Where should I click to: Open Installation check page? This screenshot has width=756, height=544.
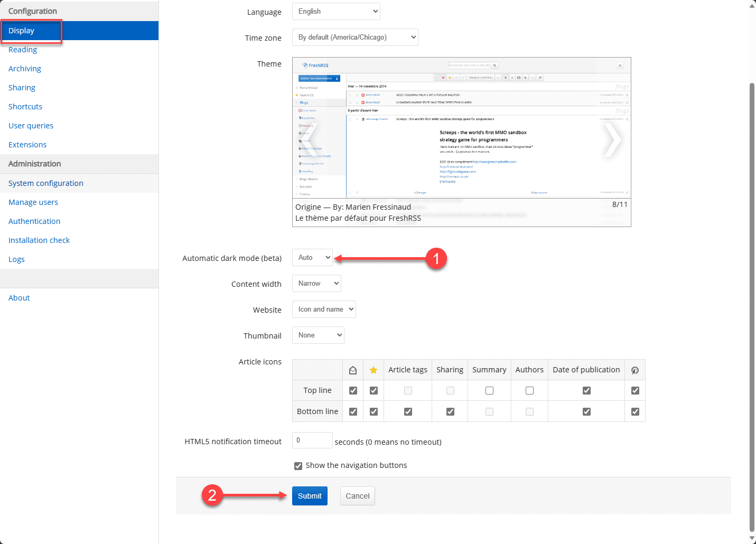click(39, 240)
